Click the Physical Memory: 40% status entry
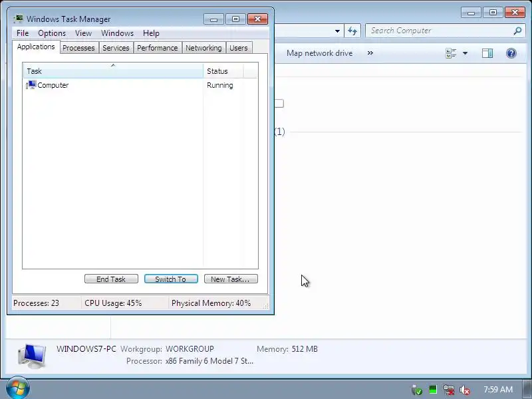532x399 pixels. tap(211, 303)
